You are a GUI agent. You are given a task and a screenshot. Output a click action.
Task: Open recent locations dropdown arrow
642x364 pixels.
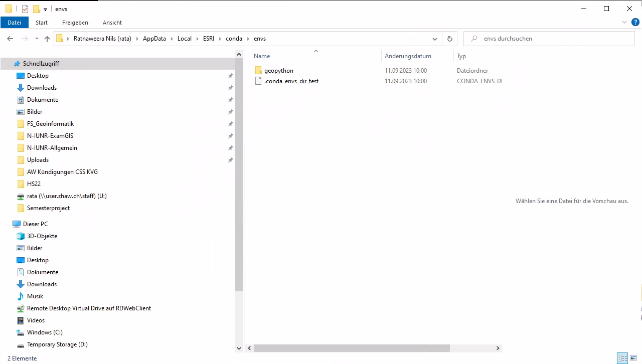click(36, 39)
